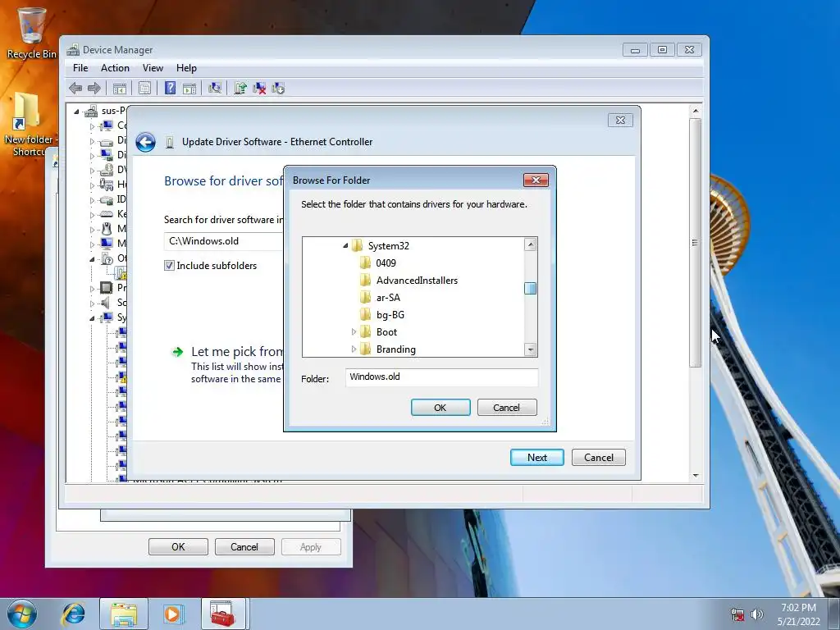Click the Folder name input field
Image resolution: width=840 pixels, height=630 pixels.
[441, 377]
